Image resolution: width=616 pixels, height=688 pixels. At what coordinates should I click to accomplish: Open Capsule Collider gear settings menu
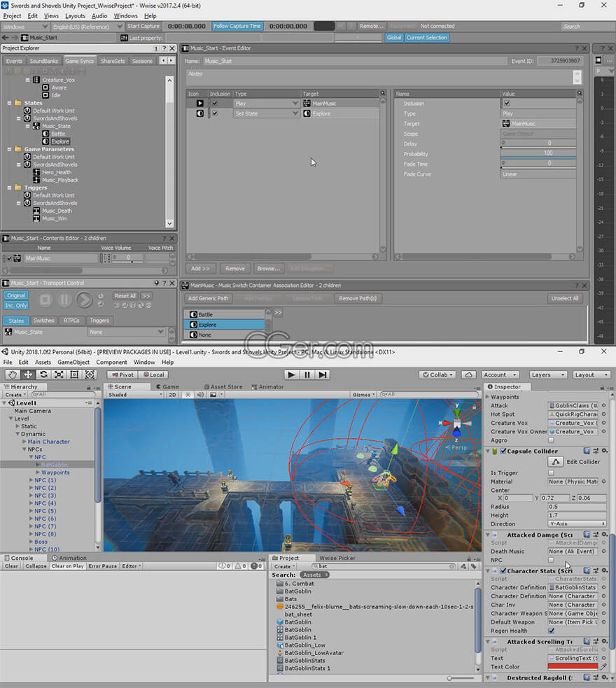[x=605, y=451]
